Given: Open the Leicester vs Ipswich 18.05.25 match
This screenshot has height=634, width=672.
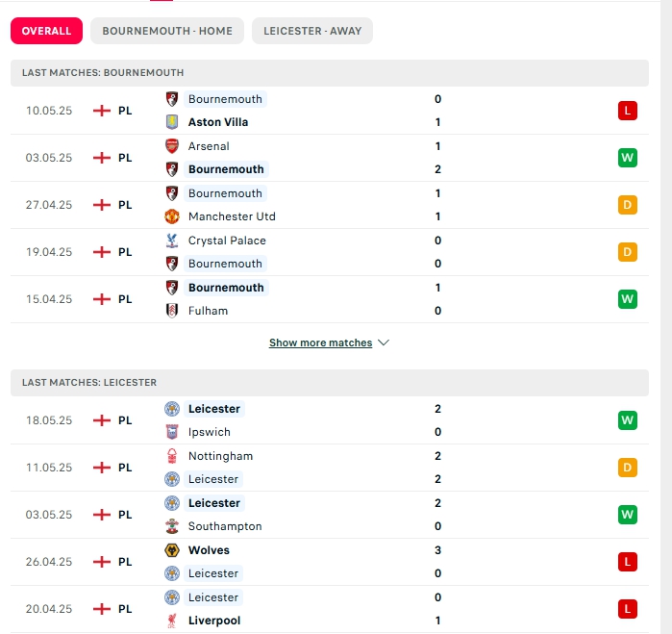Looking at the screenshot, I should coord(330,420).
